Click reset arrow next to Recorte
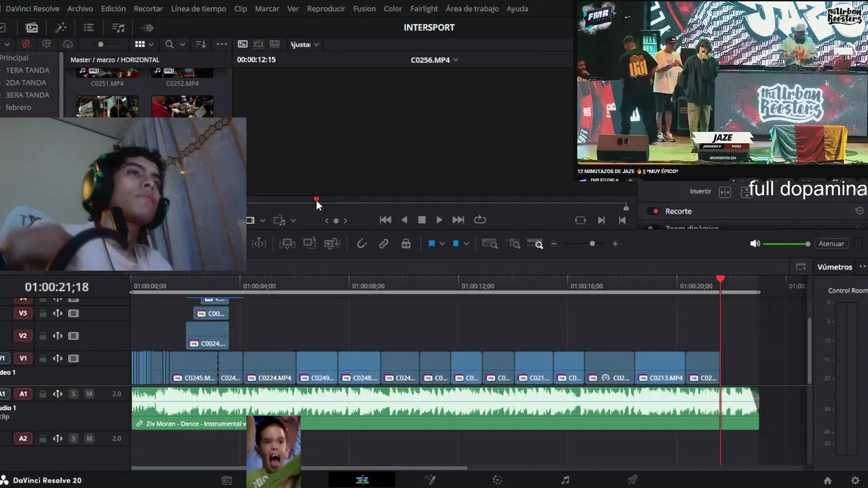Image resolution: width=868 pixels, height=488 pixels. point(859,211)
